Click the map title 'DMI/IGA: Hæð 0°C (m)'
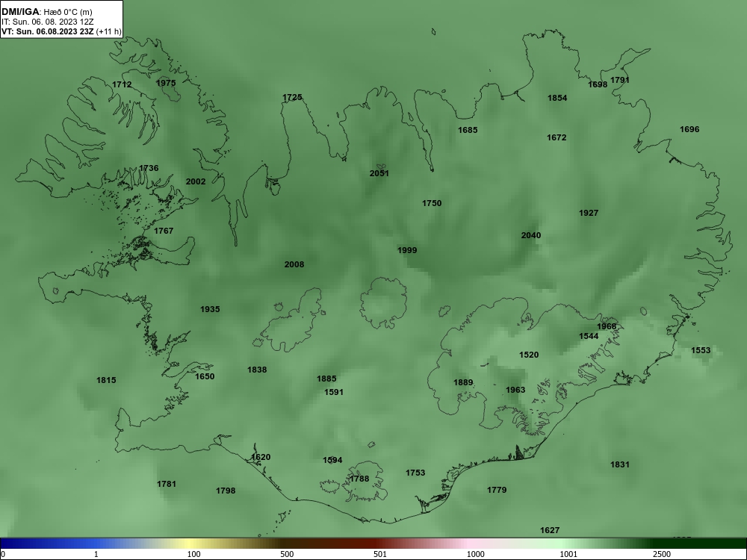 [46, 12]
